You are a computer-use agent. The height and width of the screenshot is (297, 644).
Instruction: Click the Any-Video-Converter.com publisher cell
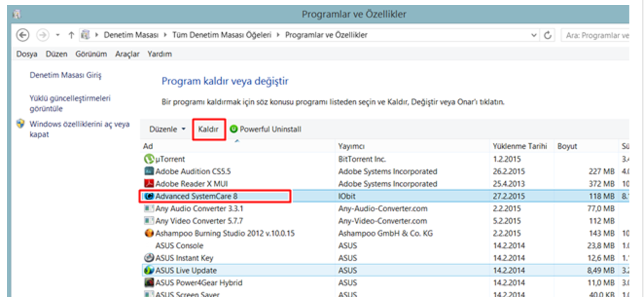(x=383, y=221)
